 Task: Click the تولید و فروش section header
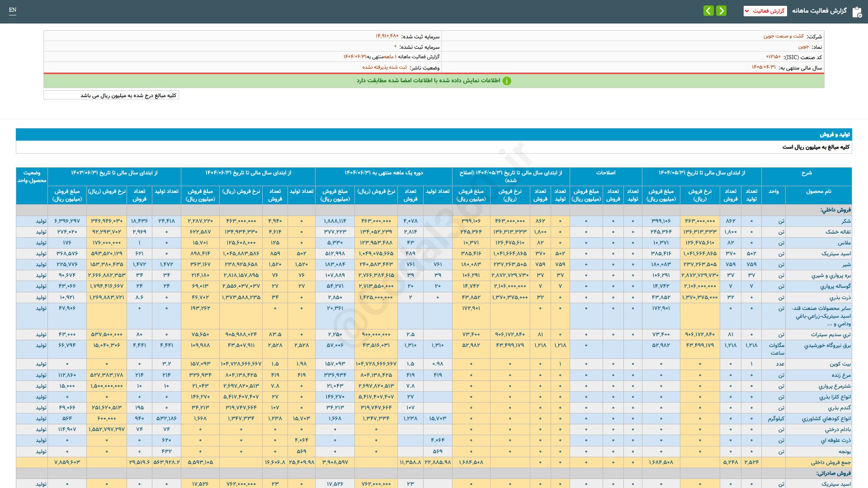pos(835,135)
